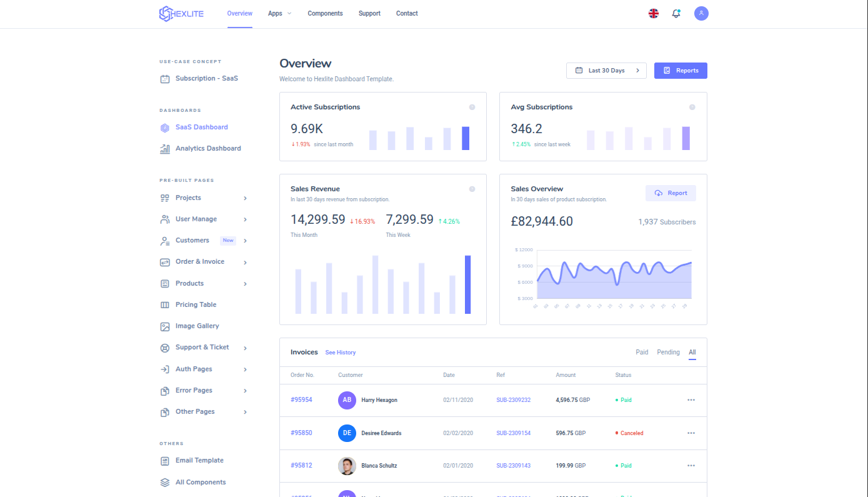
Task: Open the user profile avatar menu
Action: [x=701, y=13]
